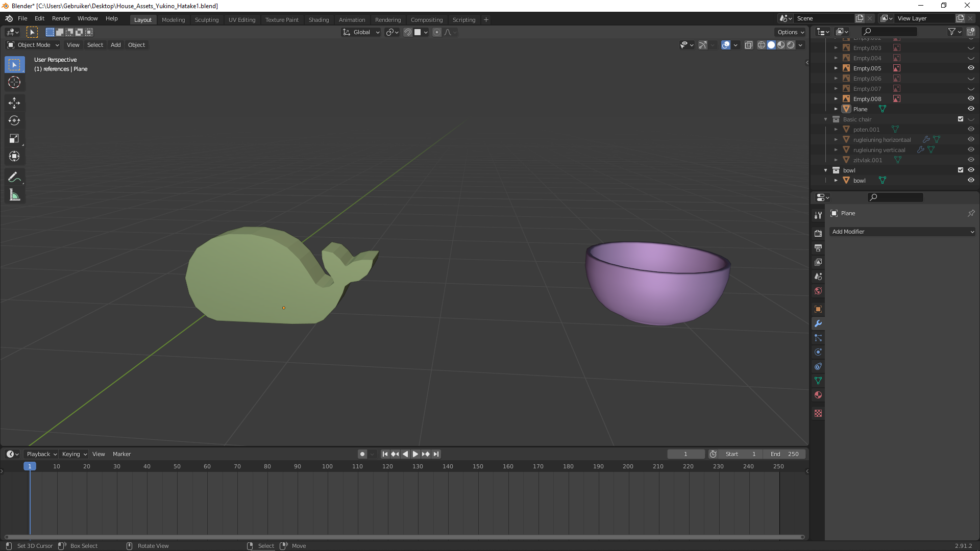Toggle visibility of Empty.005
Image resolution: width=980 pixels, height=551 pixels.
click(x=971, y=68)
